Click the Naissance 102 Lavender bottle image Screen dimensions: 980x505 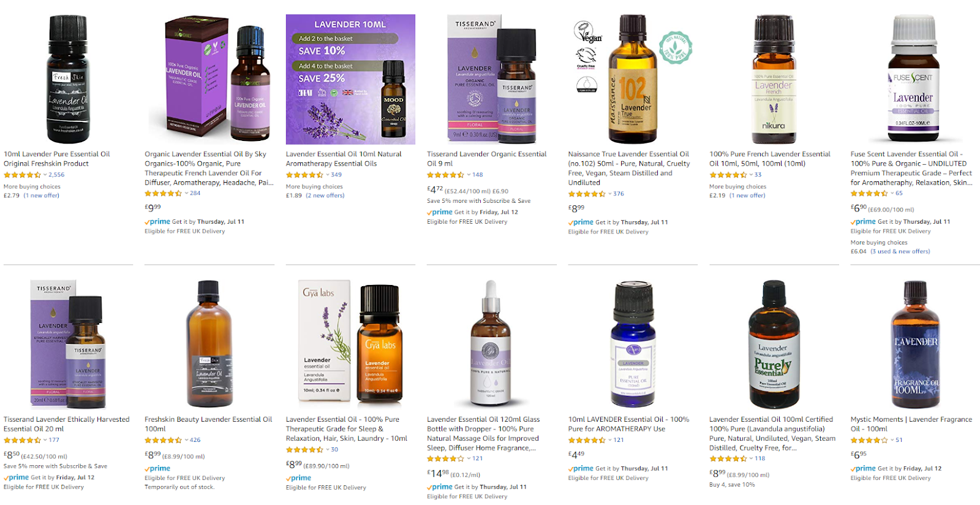pos(633,79)
